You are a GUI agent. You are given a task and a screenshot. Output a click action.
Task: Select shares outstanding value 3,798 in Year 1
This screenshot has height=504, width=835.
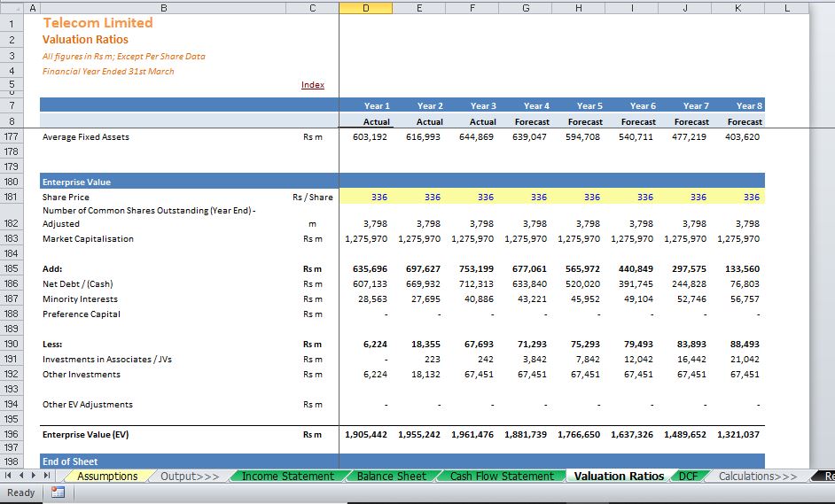pyautogui.click(x=375, y=223)
